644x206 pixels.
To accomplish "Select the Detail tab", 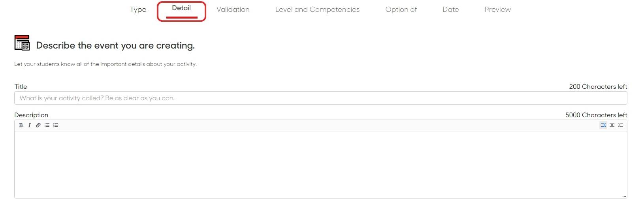I will (181, 8).
